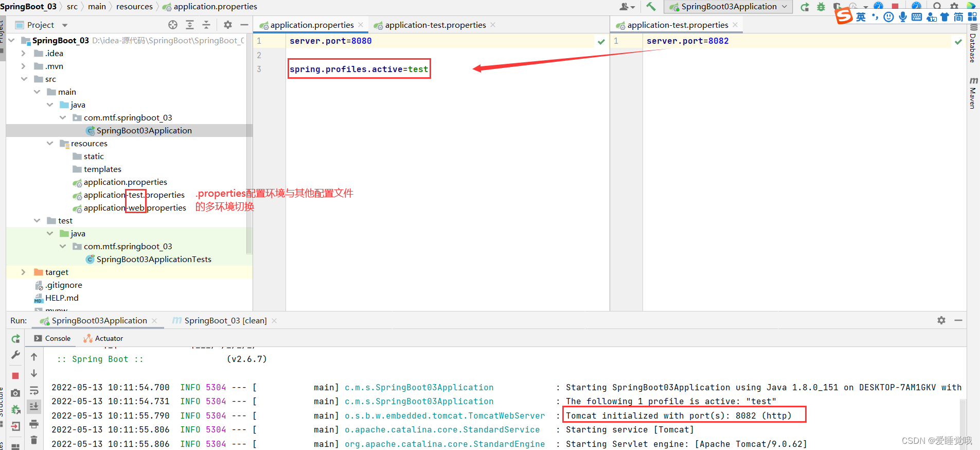Screen dimensions: 980x450
Task: Toggle scroll to end of console
Action: [x=34, y=407]
